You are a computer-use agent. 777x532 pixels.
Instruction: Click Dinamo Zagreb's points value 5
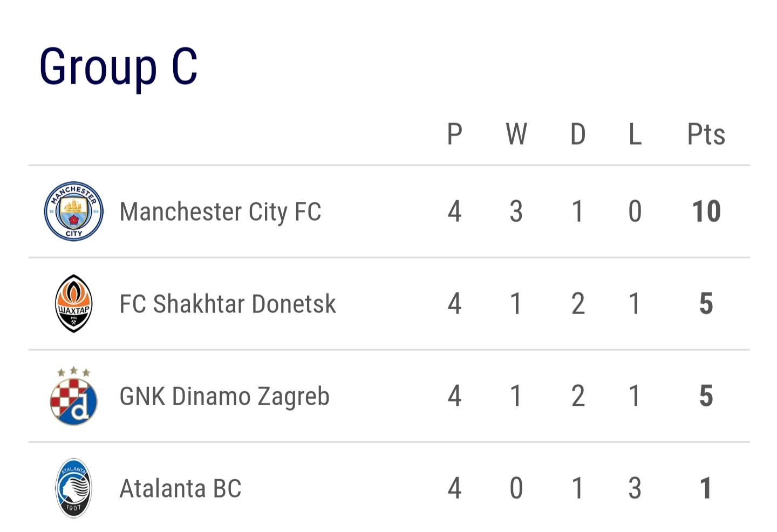click(706, 395)
